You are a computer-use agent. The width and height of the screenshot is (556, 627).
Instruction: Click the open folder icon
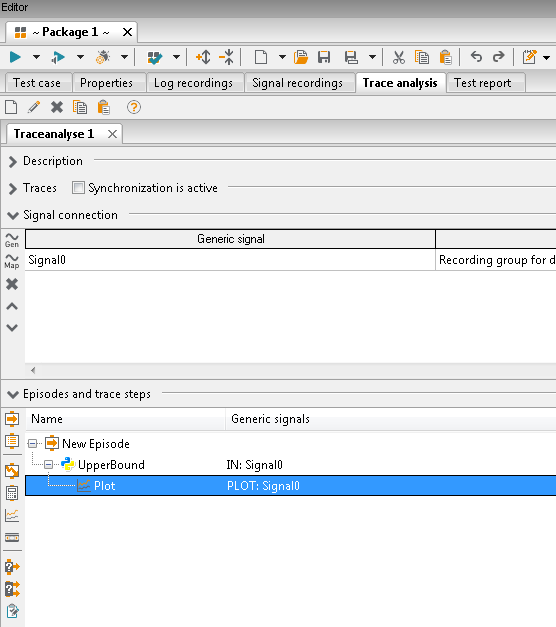click(301, 57)
